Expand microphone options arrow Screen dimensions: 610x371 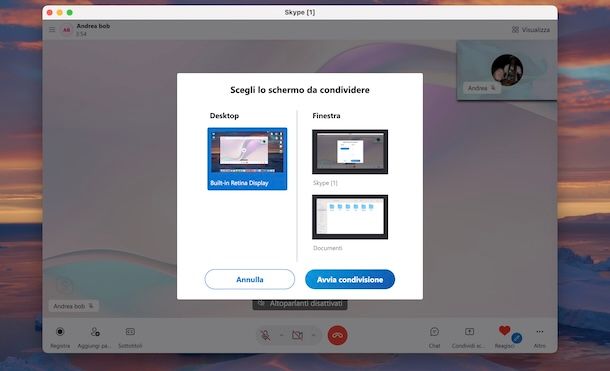click(x=281, y=335)
